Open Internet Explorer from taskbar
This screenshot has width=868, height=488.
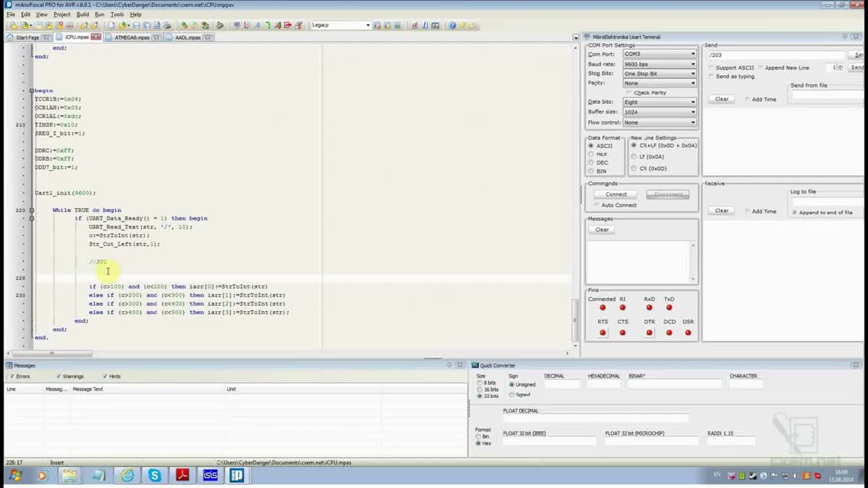coord(127,475)
